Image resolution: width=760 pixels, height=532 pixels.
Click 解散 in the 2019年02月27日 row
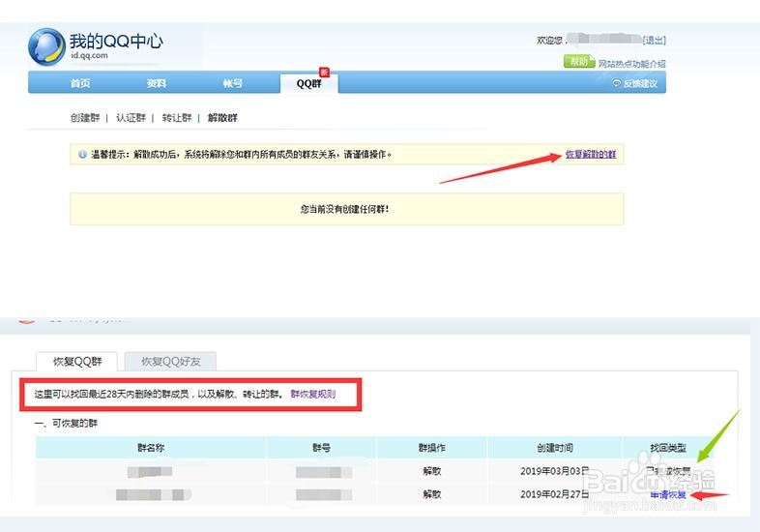432,494
